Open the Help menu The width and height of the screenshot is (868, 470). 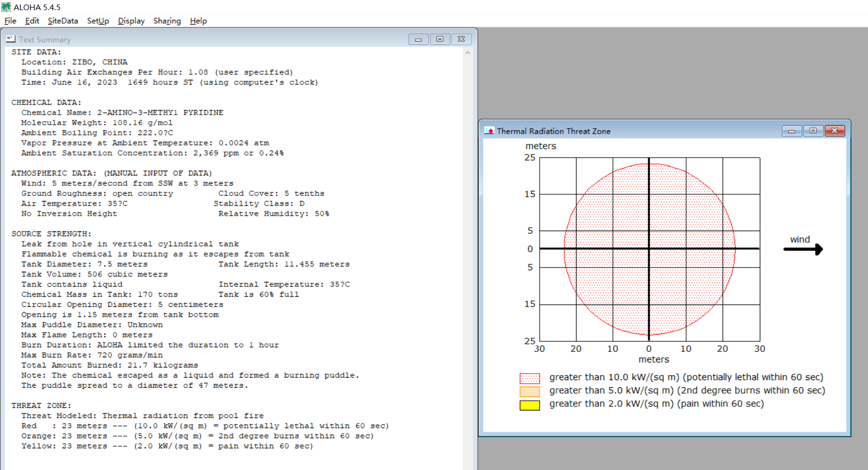(199, 21)
